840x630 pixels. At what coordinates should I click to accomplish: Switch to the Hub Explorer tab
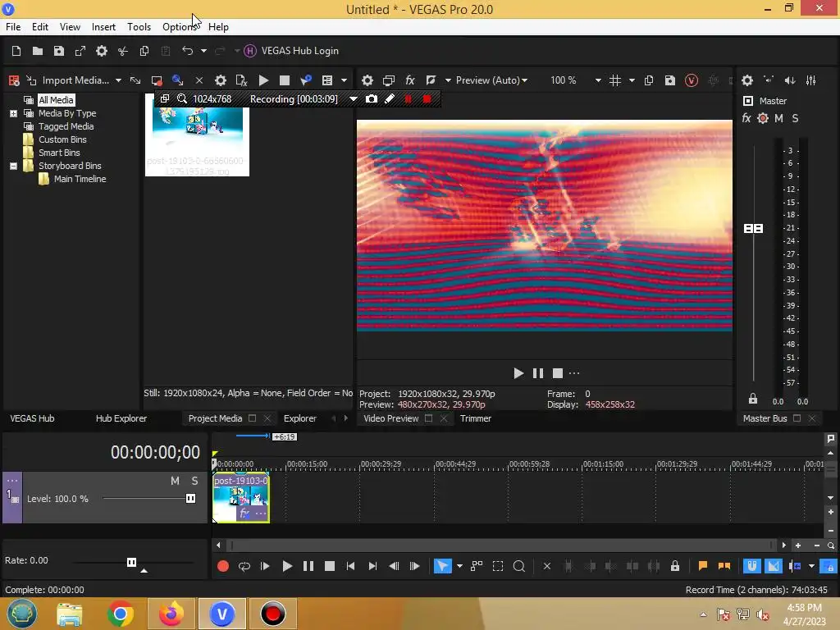(x=121, y=418)
